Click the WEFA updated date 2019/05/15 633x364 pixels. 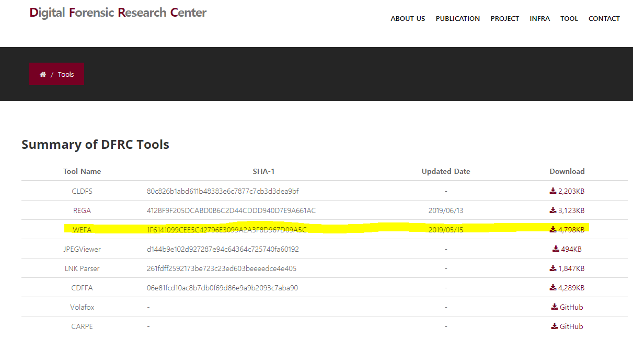[446, 230]
